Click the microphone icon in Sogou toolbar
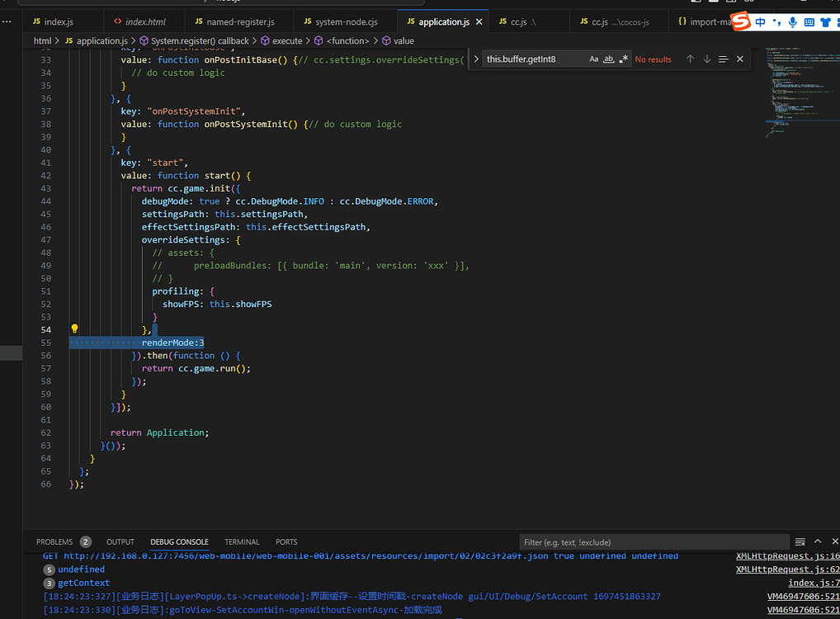 pyautogui.click(x=793, y=21)
